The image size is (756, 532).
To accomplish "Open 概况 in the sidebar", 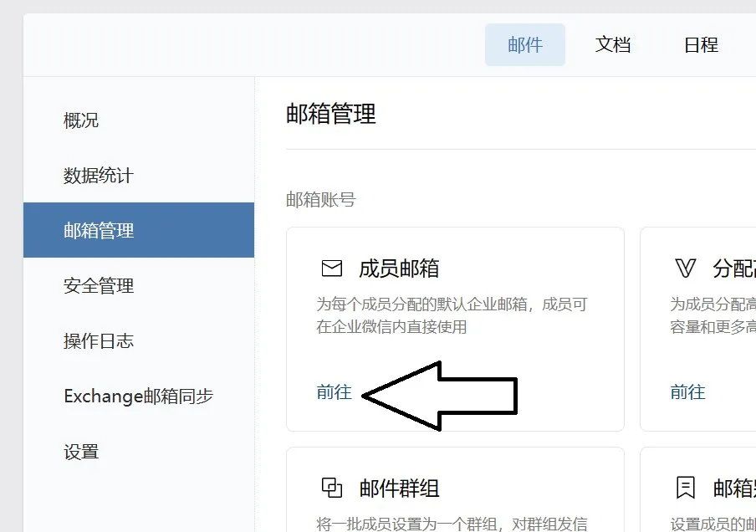I will coord(81,120).
